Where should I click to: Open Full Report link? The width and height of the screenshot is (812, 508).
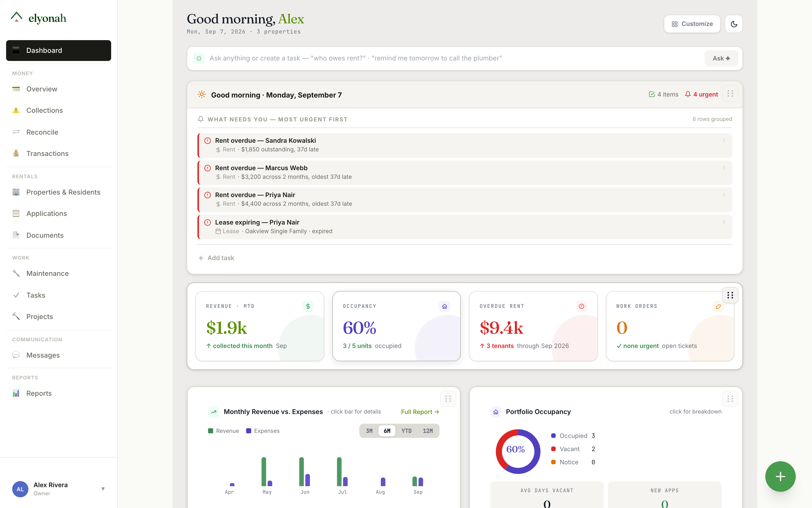point(420,412)
